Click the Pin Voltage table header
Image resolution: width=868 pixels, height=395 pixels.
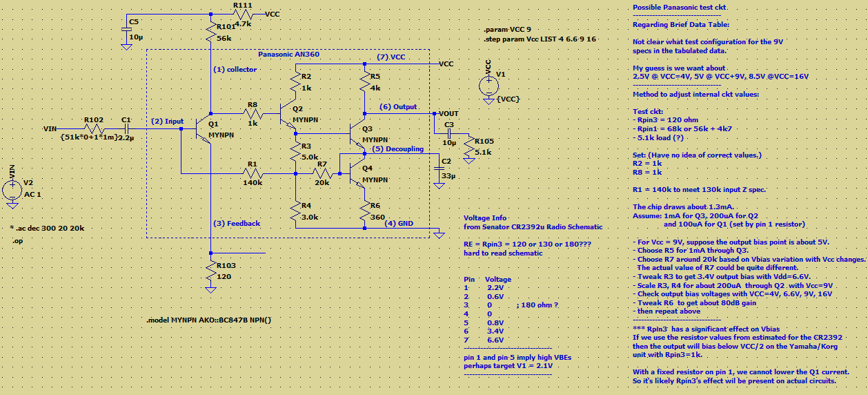pos(488,280)
